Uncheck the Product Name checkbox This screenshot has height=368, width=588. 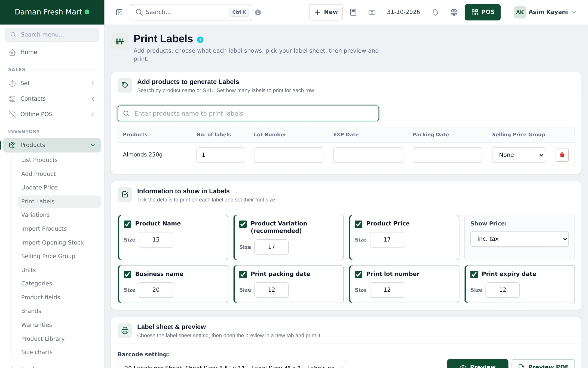(127, 224)
